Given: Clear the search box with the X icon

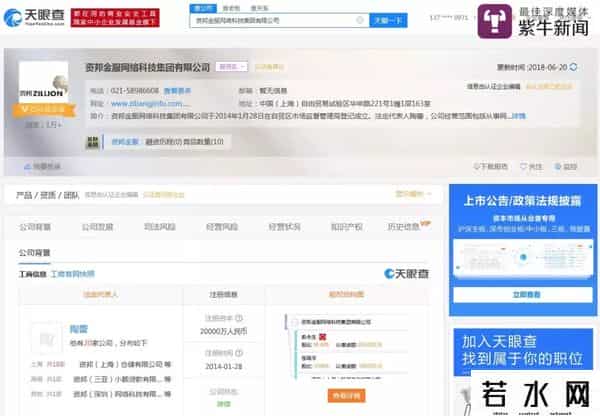Looking at the screenshot, I should 360,20.
